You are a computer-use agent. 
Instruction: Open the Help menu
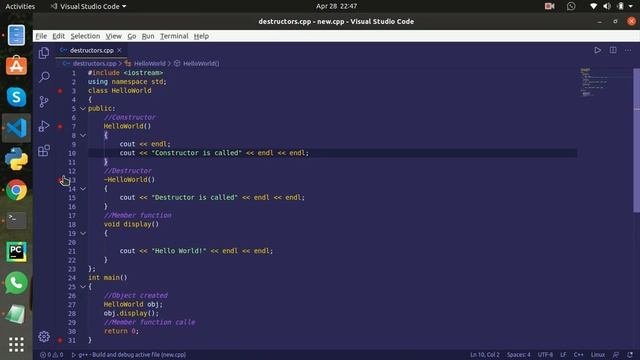[x=201, y=36]
